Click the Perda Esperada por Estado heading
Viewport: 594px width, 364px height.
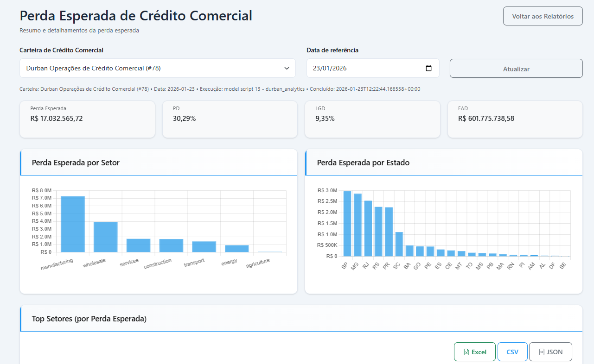[x=363, y=163]
